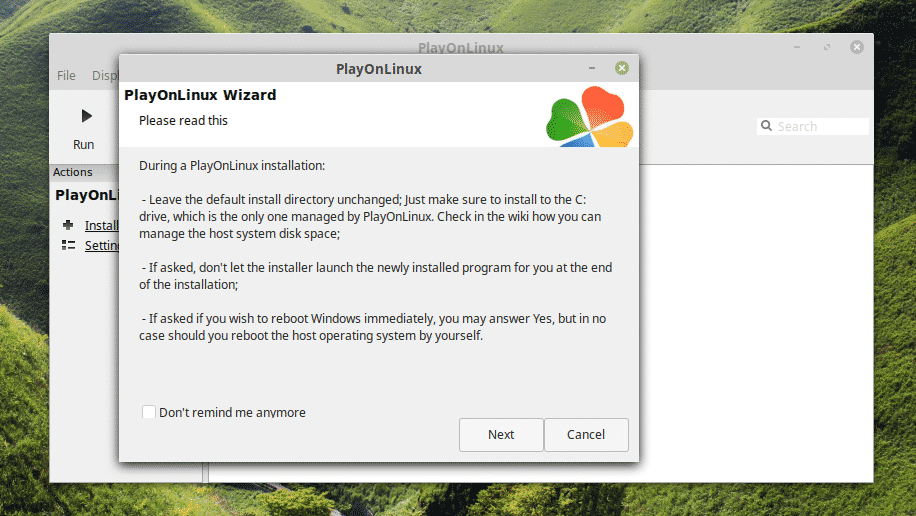
Task: Minimize the PlayOnLinux wizard dialog
Action: click(592, 68)
